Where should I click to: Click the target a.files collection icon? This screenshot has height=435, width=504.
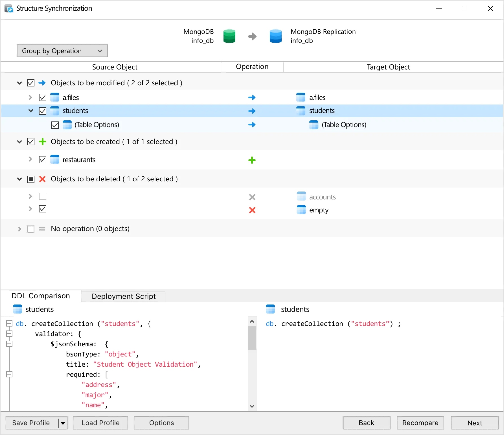[x=301, y=97]
